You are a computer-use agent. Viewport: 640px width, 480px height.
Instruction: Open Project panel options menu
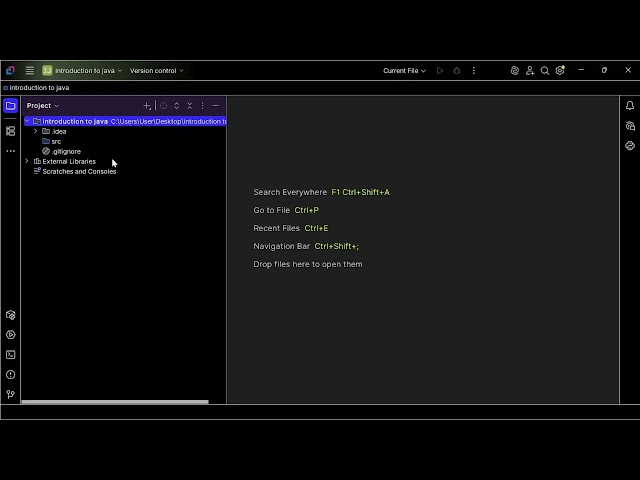(202, 106)
